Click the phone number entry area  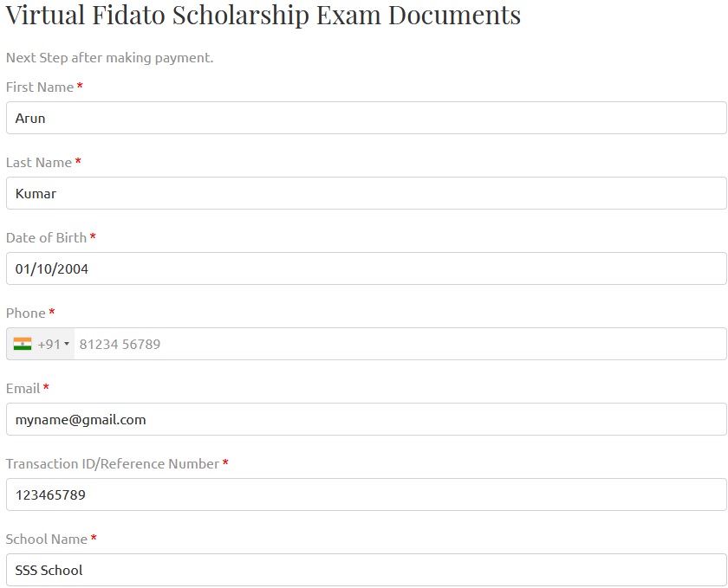(x=399, y=344)
